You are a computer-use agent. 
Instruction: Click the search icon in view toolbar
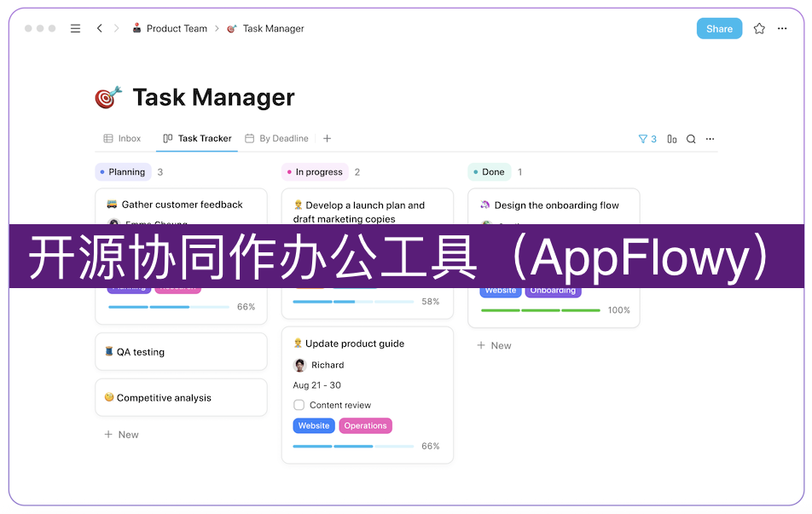click(x=691, y=139)
